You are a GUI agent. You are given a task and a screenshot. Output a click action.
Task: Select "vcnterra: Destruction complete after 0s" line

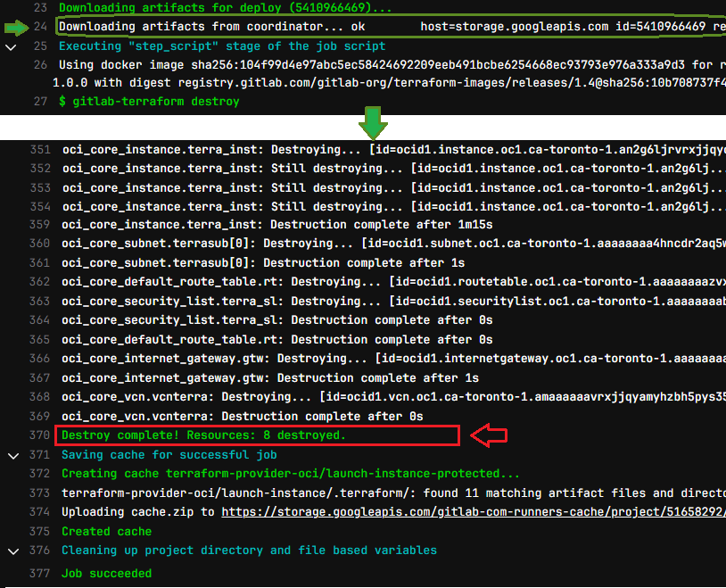coord(243,416)
